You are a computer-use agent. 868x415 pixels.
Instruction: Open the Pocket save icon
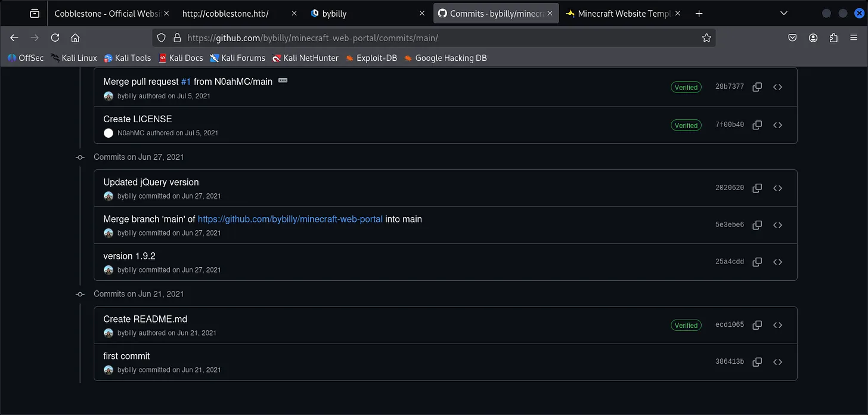point(792,38)
